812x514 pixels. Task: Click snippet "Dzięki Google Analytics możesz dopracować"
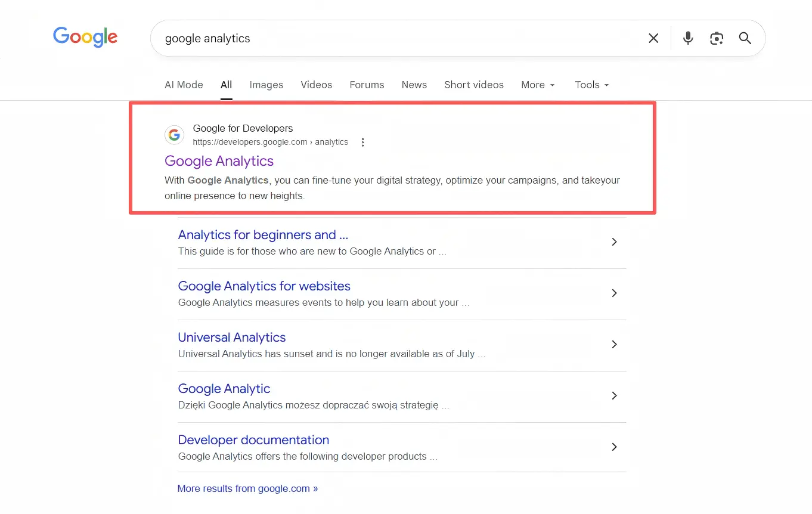click(x=314, y=405)
